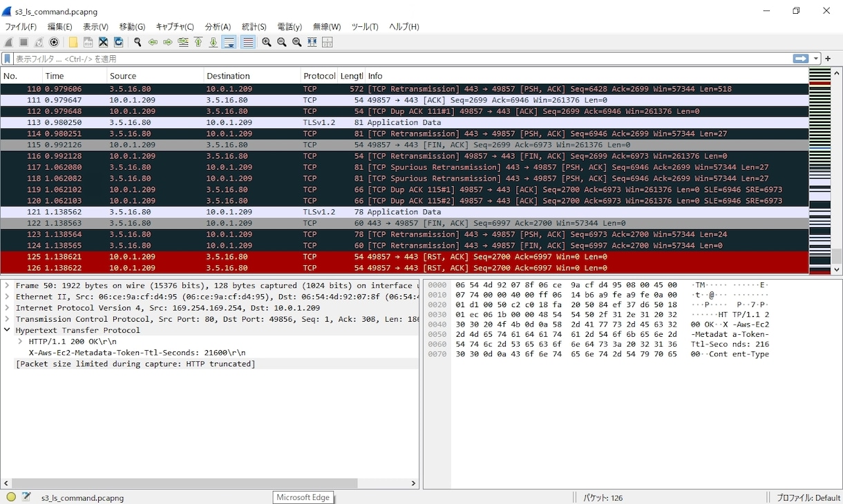Reload the capture file from the toolbar
843x504 pixels.
pyautogui.click(x=119, y=42)
